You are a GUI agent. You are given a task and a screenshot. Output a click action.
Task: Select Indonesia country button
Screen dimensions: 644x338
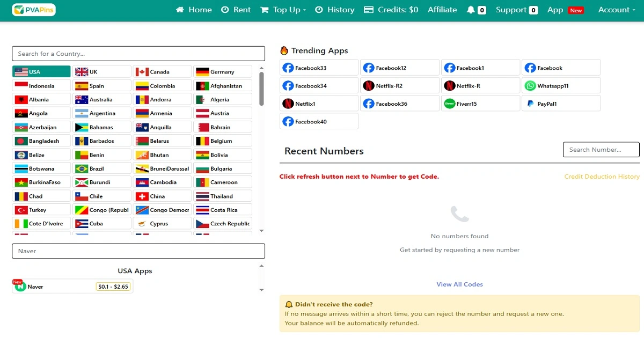41,86
